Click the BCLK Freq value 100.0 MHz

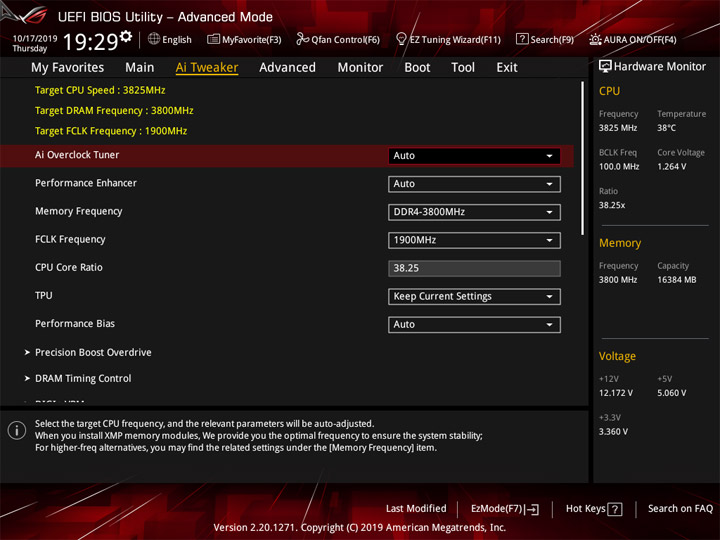pyautogui.click(x=619, y=167)
